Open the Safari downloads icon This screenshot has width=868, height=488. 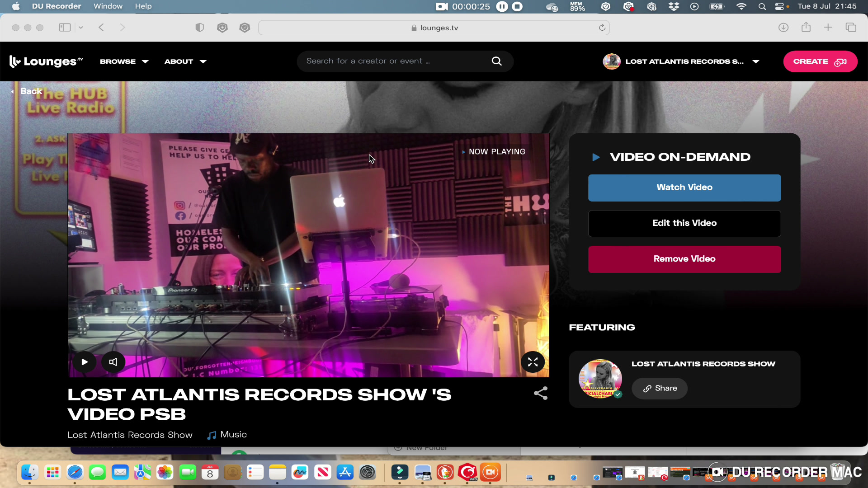point(783,28)
